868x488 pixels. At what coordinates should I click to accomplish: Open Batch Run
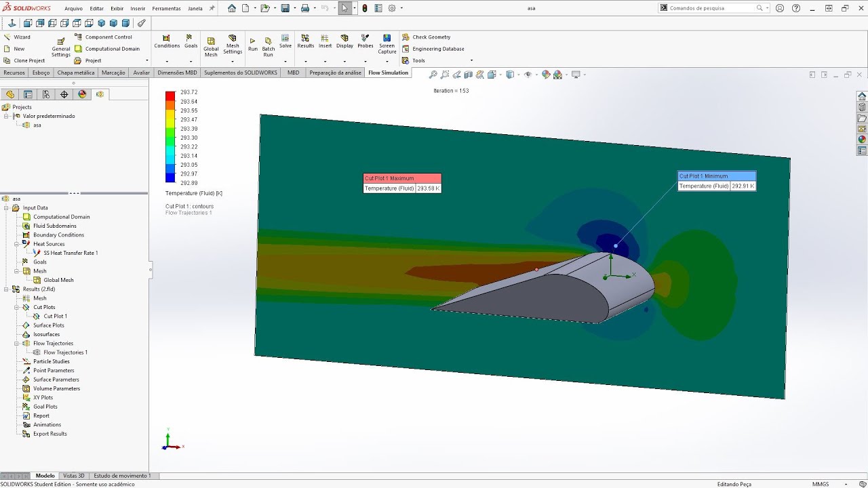(x=269, y=47)
